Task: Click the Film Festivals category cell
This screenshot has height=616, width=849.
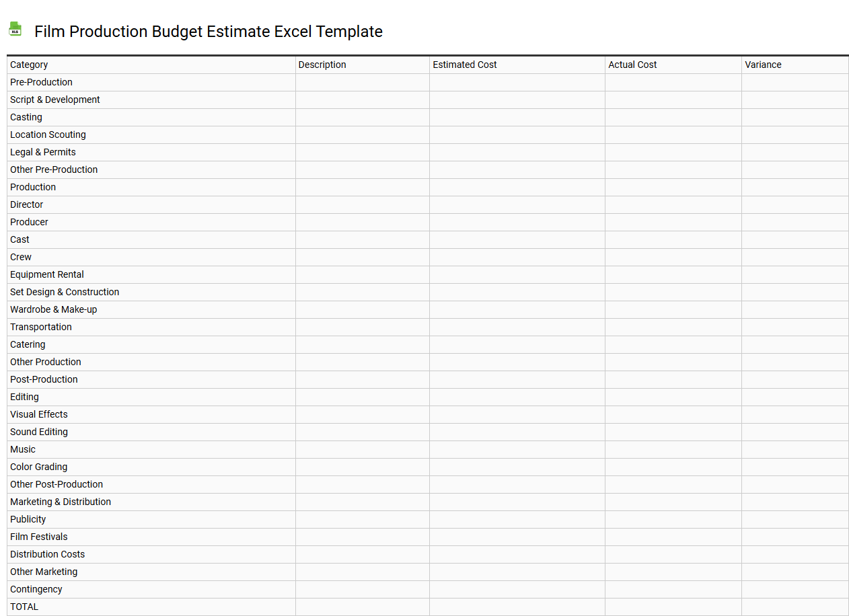Action: (38, 537)
